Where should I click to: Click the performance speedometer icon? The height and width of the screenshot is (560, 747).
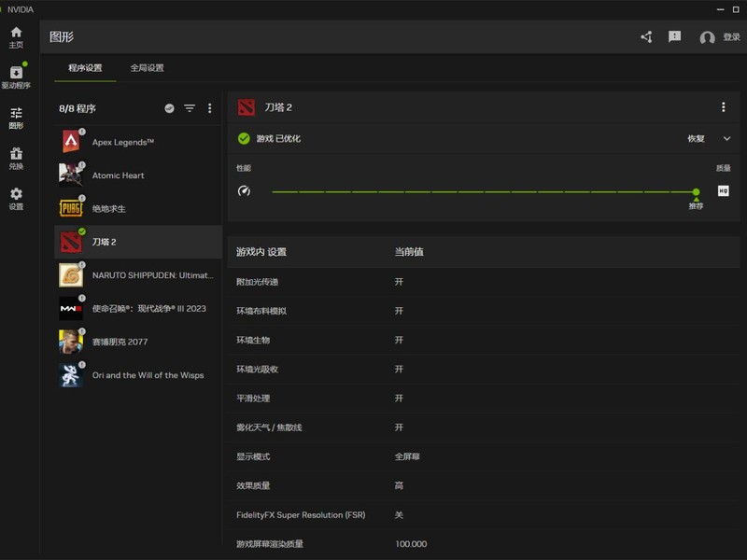(244, 191)
